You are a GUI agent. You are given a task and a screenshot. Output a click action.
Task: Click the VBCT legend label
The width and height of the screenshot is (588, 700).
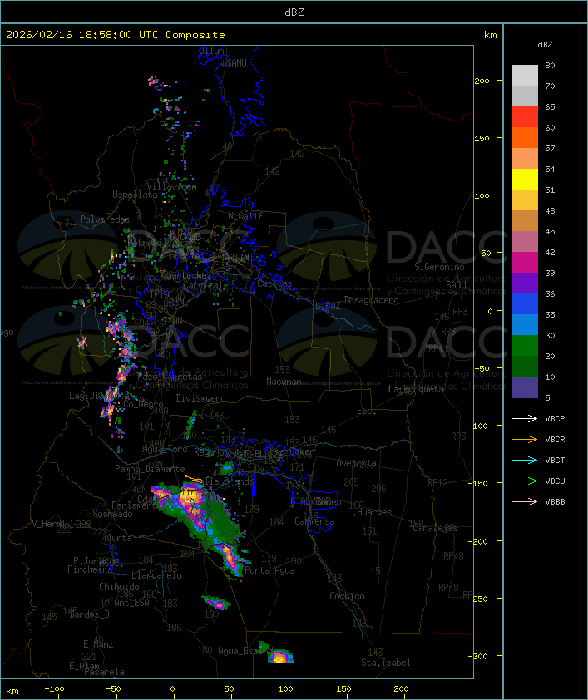tap(555, 460)
